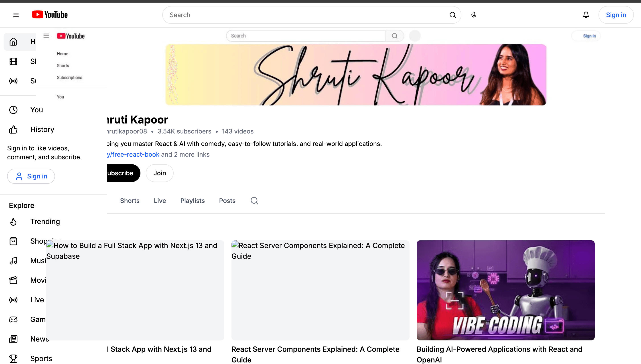Click the inner page hamburger menu icon
The height and width of the screenshot is (364, 641).
point(46,36)
